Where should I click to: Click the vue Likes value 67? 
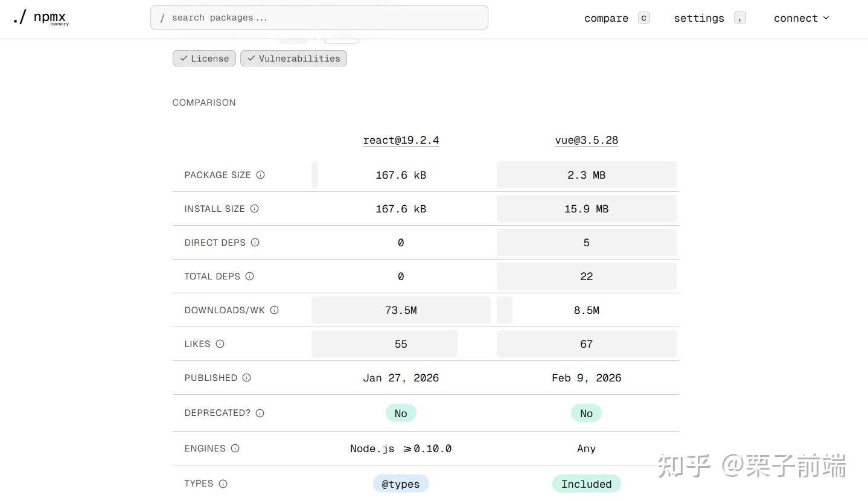tap(587, 344)
